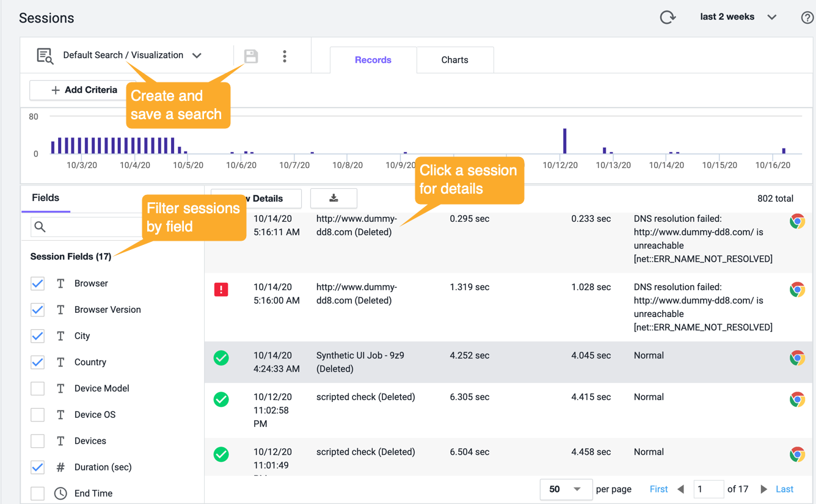
Task: Click the Add Criteria button
Action: (84, 90)
